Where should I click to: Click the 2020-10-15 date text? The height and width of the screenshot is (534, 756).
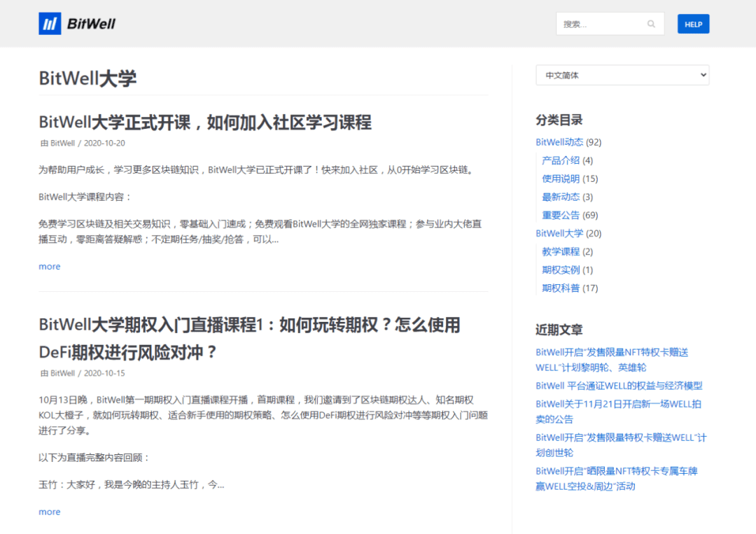point(104,373)
